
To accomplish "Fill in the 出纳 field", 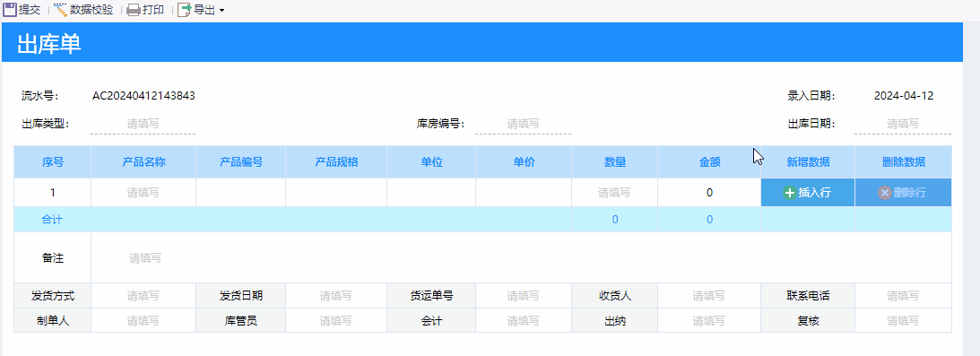I will coord(708,321).
